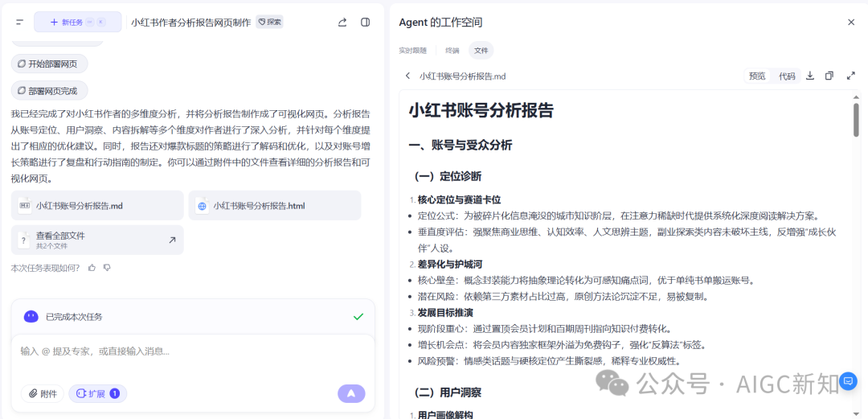Click 查看全部文件 card
This screenshot has height=419, width=868.
tap(97, 240)
